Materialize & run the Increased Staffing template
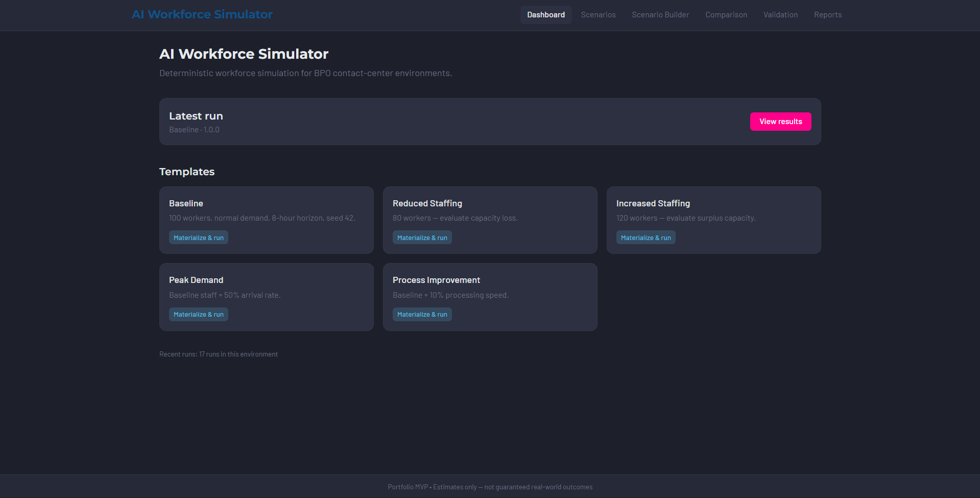The image size is (980, 498). tap(646, 238)
